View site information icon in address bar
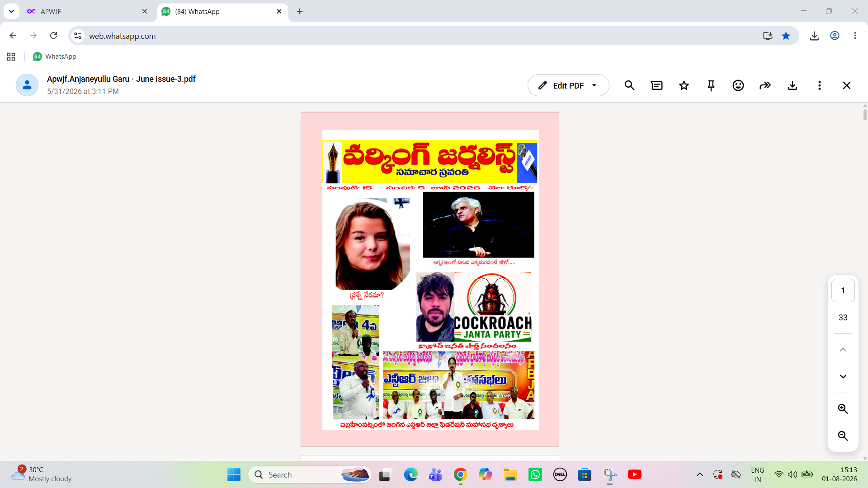The width and height of the screenshot is (868, 488). [x=78, y=36]
